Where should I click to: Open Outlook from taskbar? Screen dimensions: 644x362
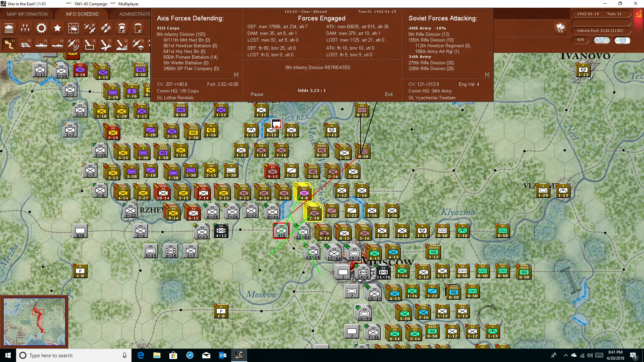click(x=222, y=355)
